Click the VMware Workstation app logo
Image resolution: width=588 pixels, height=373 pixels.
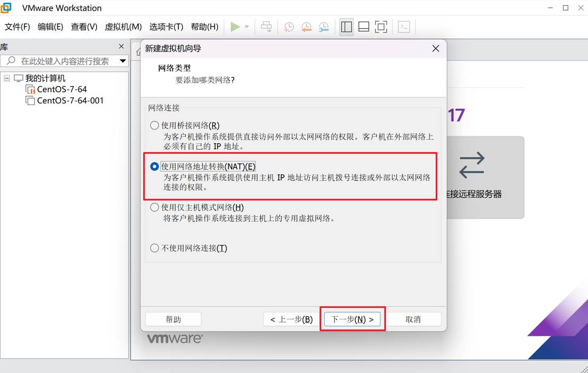coord(6,7)
